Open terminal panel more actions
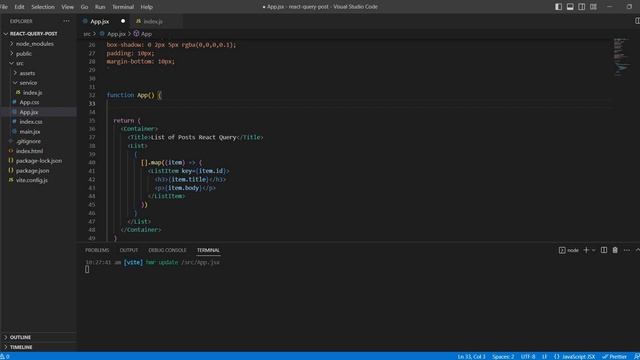Viewport: 640px width, 360px height. point(627,250)
